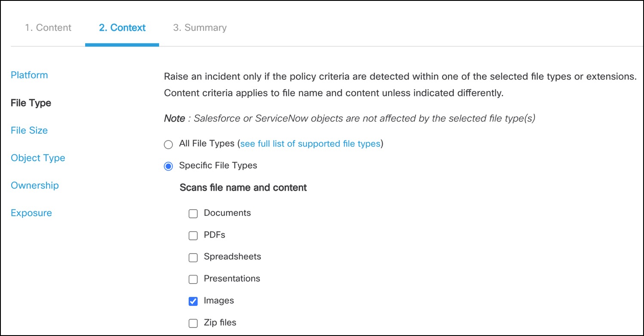
Task: Select the Context step tab
Action: tap(122, 28)
